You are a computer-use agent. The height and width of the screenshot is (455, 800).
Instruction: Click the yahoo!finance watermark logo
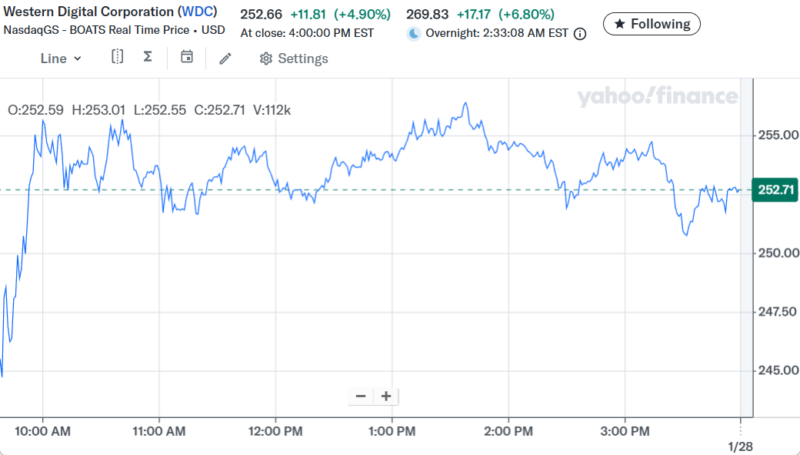click(x=657, y=96)
